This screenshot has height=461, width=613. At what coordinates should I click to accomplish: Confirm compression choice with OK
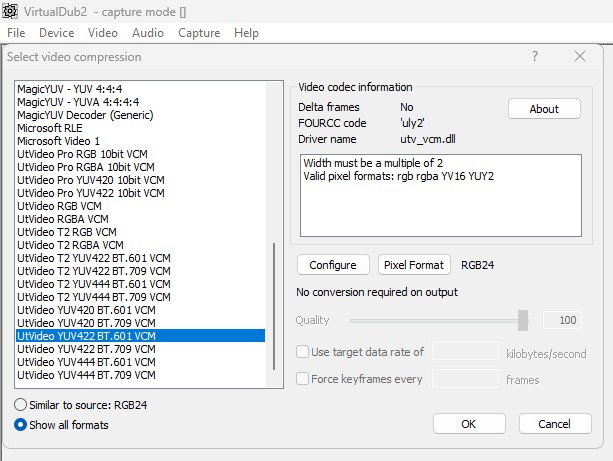469,424
